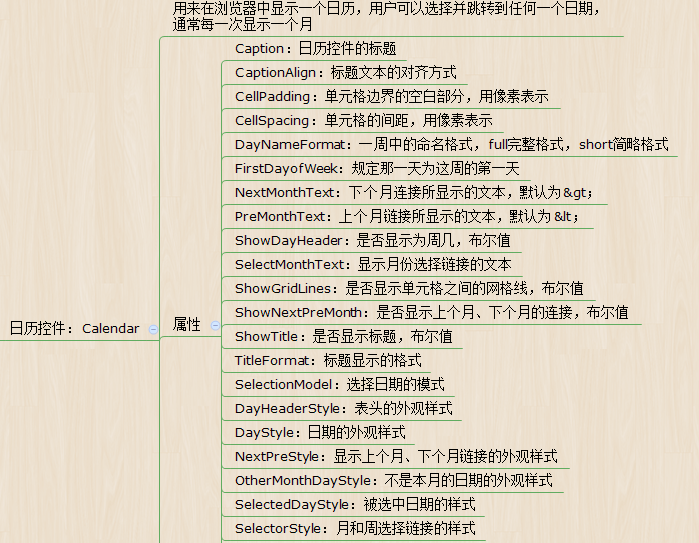The height and width of the screenshot is (543, 699).
Task: Select the ShowNextPreMonth property node
Action: tap(432, 313)
